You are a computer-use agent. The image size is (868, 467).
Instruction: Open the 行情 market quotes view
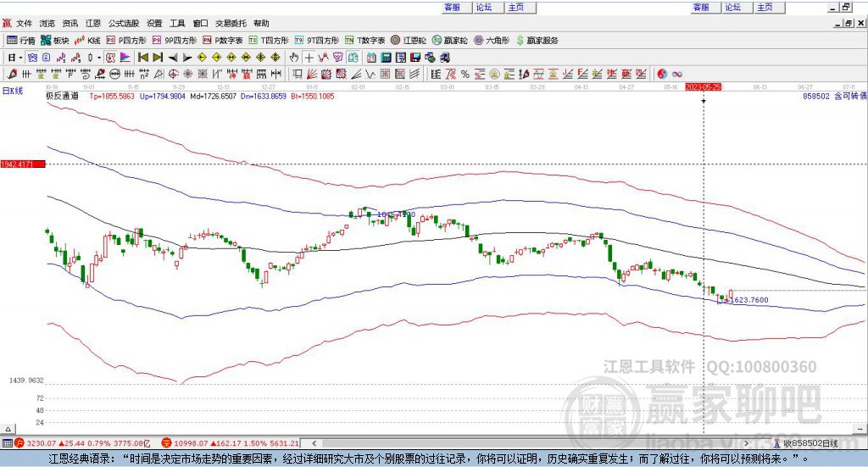(x=21, y=41)
